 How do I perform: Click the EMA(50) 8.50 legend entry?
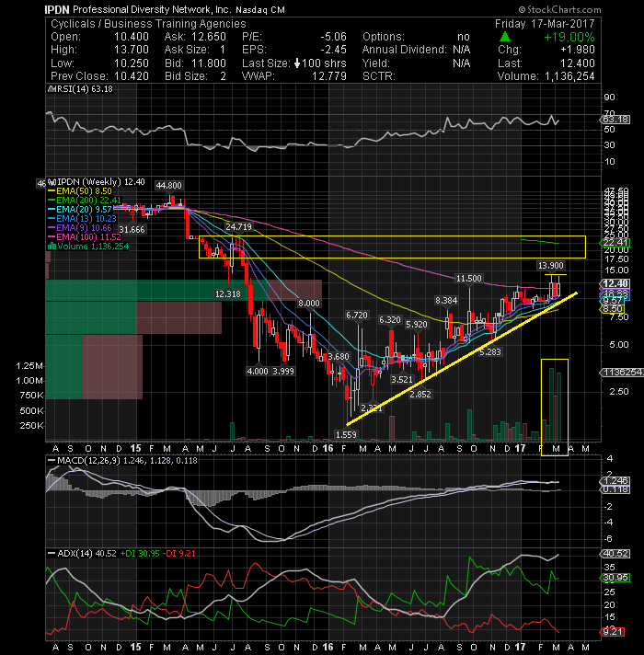click(80, 191)
